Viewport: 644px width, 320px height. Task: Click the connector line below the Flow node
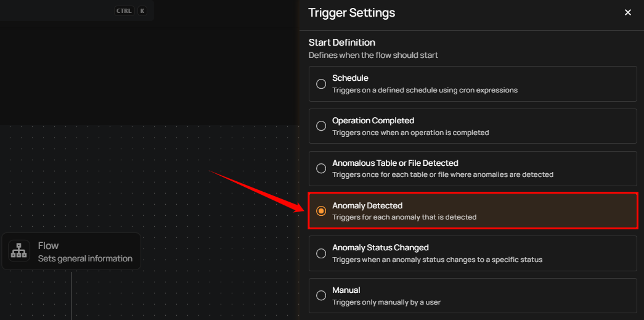72,296
